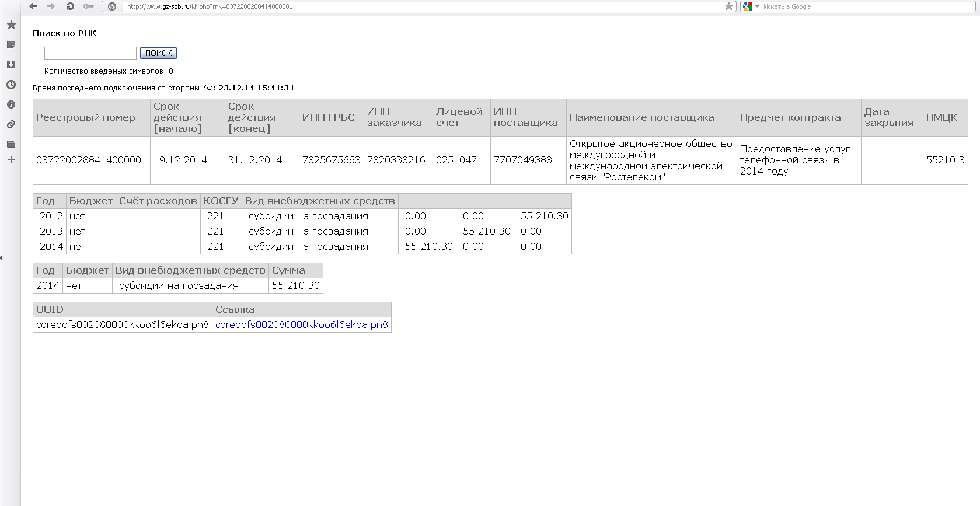
Task: Click the Google search engine icon
Action: pyautogui.click(x=748, y=6)
